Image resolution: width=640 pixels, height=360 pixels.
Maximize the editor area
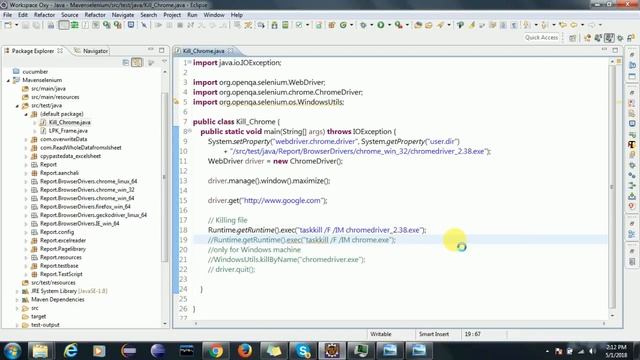pos(615,50)
